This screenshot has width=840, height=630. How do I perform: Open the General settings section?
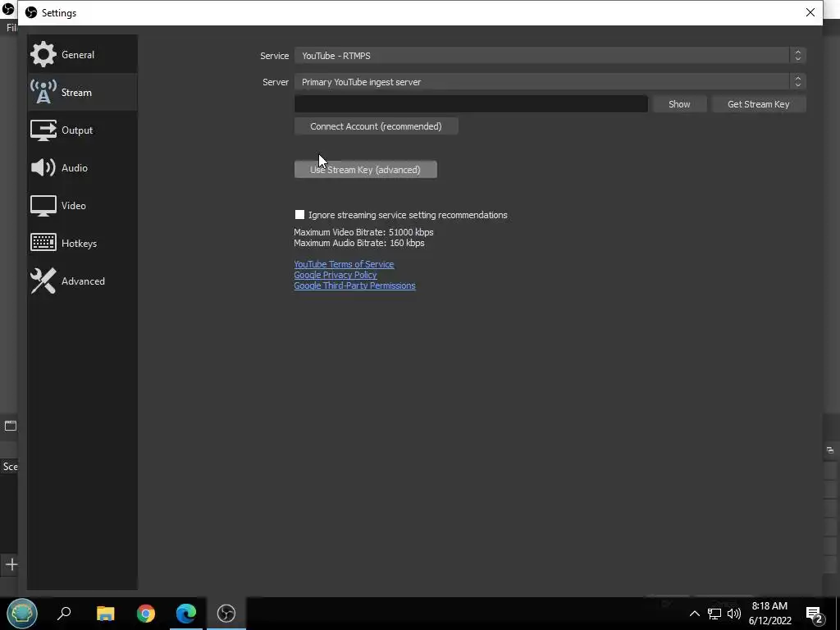(83, 55)
